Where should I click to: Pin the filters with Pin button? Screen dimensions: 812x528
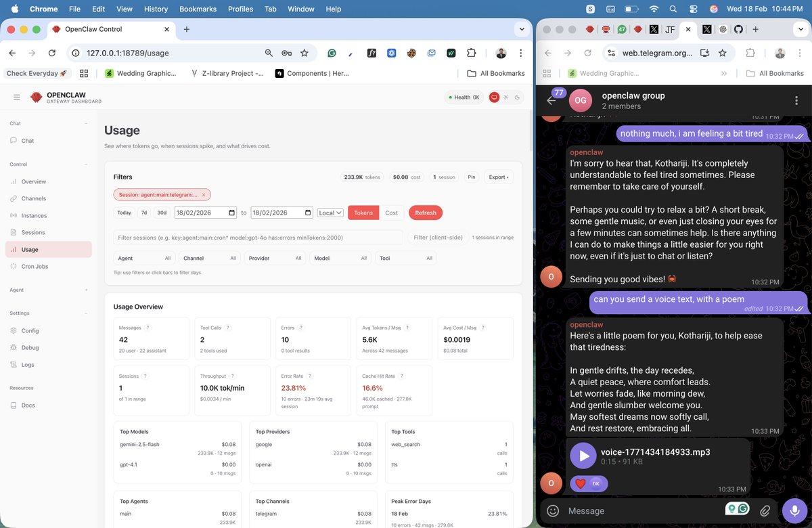coord(472,177)
